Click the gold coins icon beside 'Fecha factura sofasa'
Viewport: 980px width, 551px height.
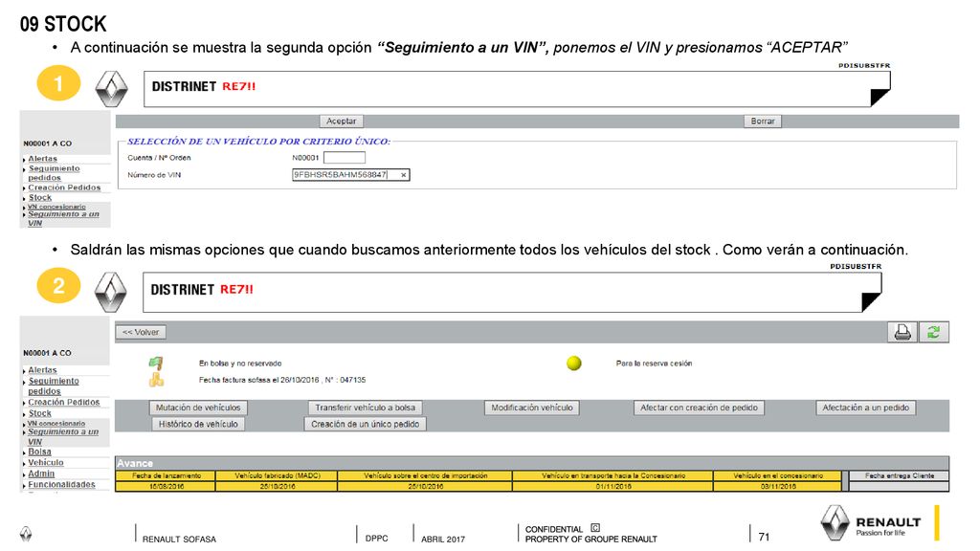pos(156,379)
